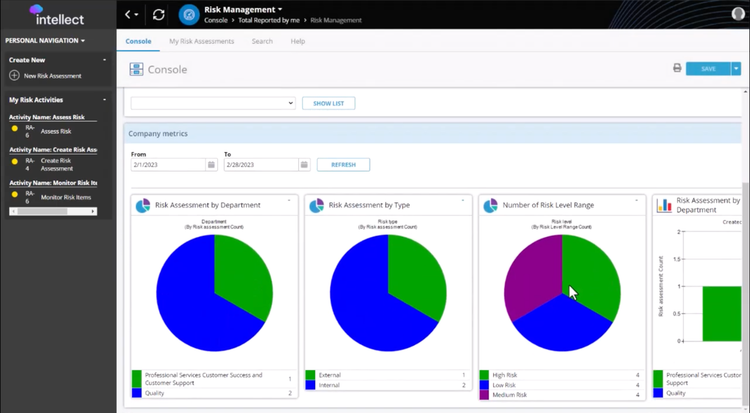Viewport: 750px width, 413px height.
Task: Click the user profile avatar
Action: pyautogui.click(x=739, y=14)
